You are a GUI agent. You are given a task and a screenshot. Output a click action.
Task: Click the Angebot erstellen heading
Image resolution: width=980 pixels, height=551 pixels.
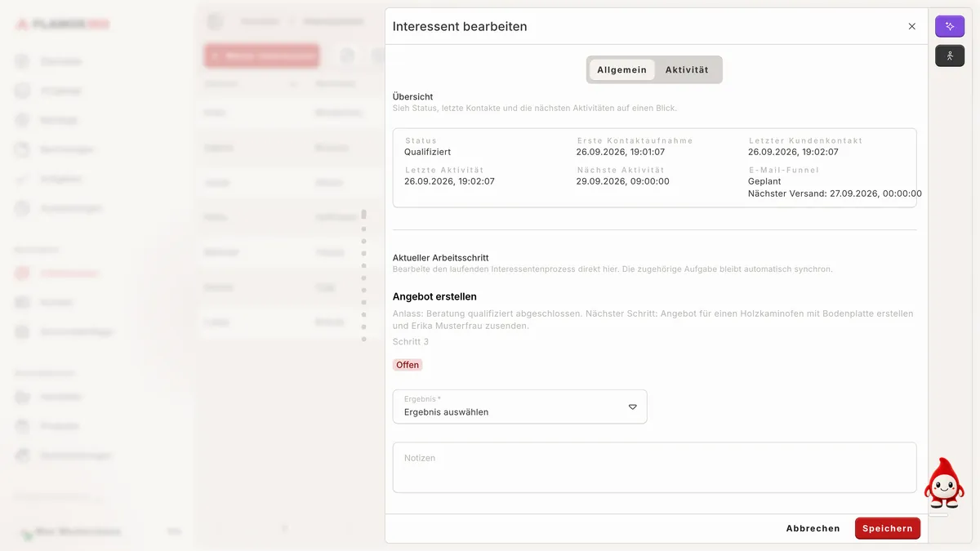coord(434,296)
